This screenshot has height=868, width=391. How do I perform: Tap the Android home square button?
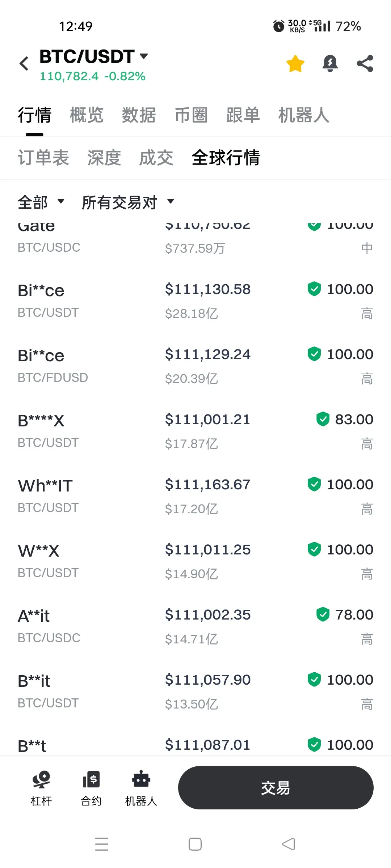pos(195,844)
